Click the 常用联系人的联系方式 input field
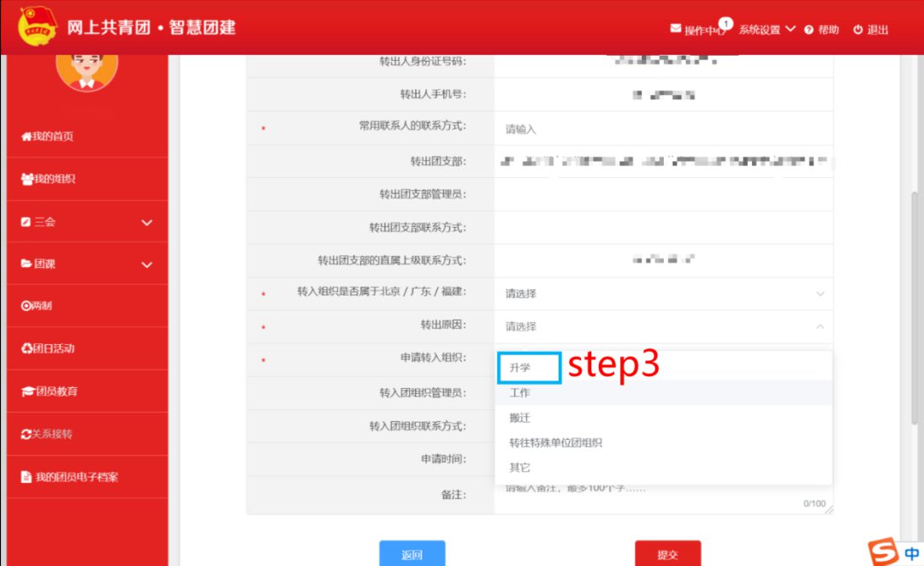 (664, 128)
